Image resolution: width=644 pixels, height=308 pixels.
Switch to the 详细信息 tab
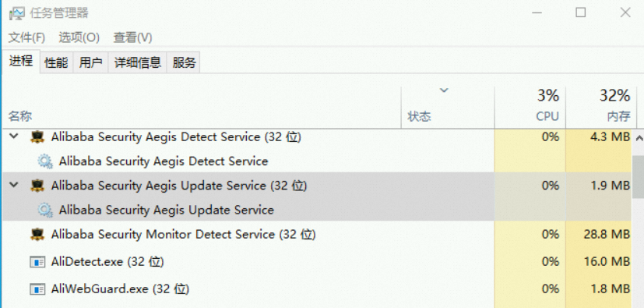tap(137, 63)
